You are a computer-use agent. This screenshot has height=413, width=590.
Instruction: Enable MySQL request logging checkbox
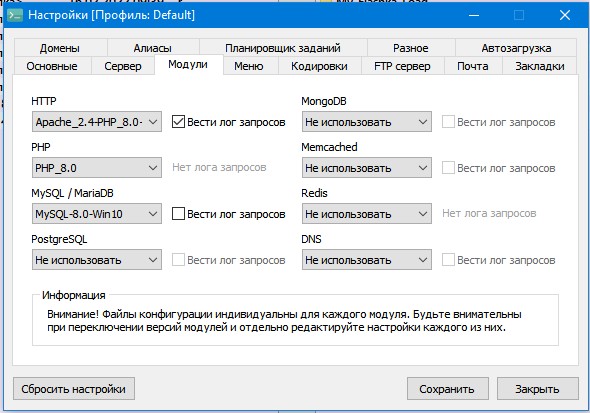pyautogui.click(x=178, y=214)
